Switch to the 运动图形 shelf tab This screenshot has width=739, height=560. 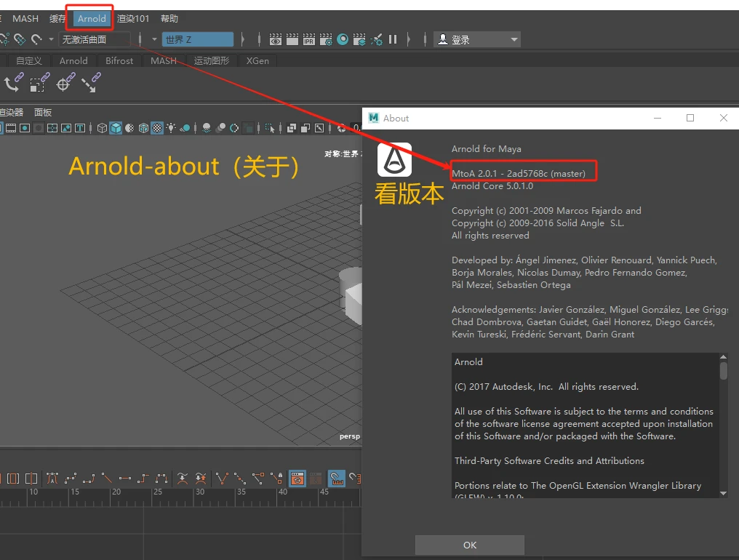pos(212,61)
